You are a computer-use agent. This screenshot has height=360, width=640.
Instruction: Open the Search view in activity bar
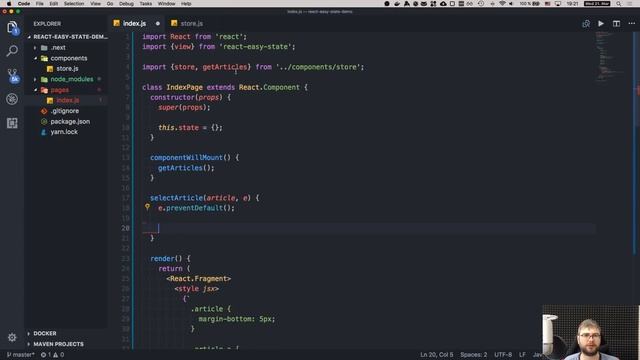click(12, 51)
